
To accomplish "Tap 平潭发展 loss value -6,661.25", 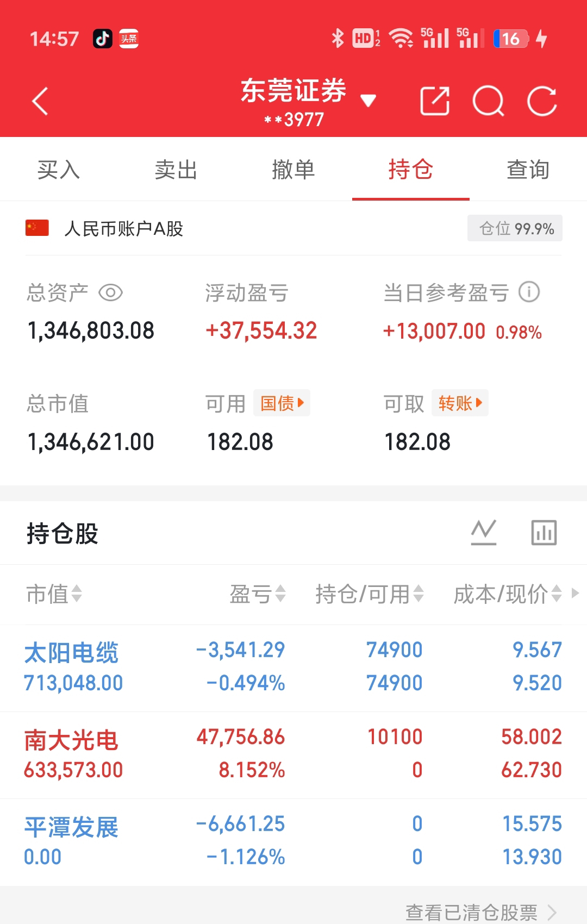I will [240, 824].
